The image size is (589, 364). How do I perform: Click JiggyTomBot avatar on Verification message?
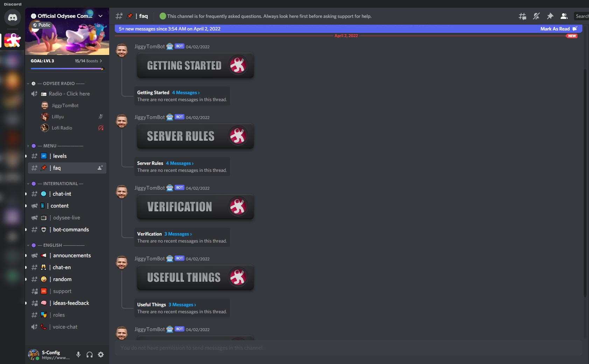click(x=122, y=192)
